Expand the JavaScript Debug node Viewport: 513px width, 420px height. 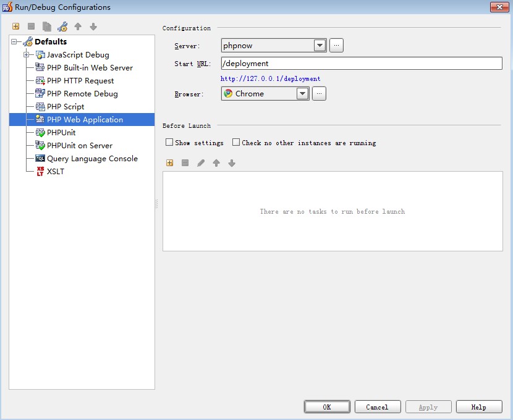(x=26, y=54)
